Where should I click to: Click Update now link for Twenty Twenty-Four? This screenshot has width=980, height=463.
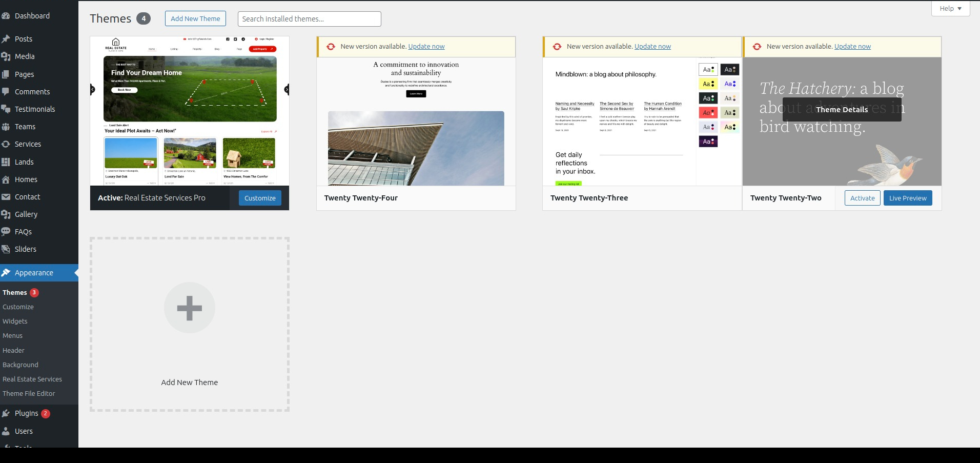[426, 46]
